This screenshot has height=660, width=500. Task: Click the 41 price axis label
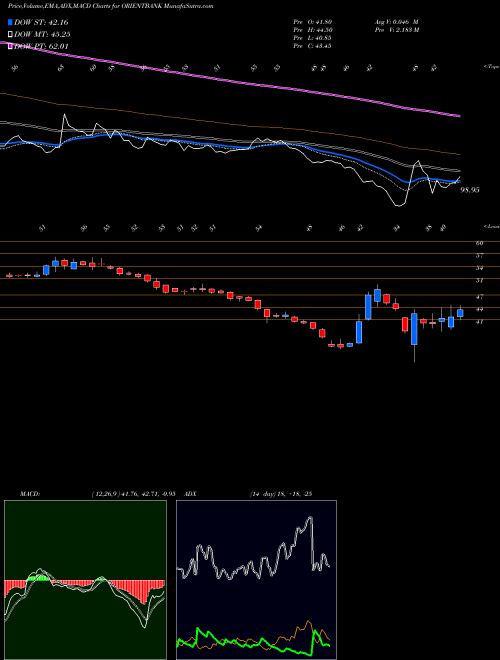pos(479,321)
